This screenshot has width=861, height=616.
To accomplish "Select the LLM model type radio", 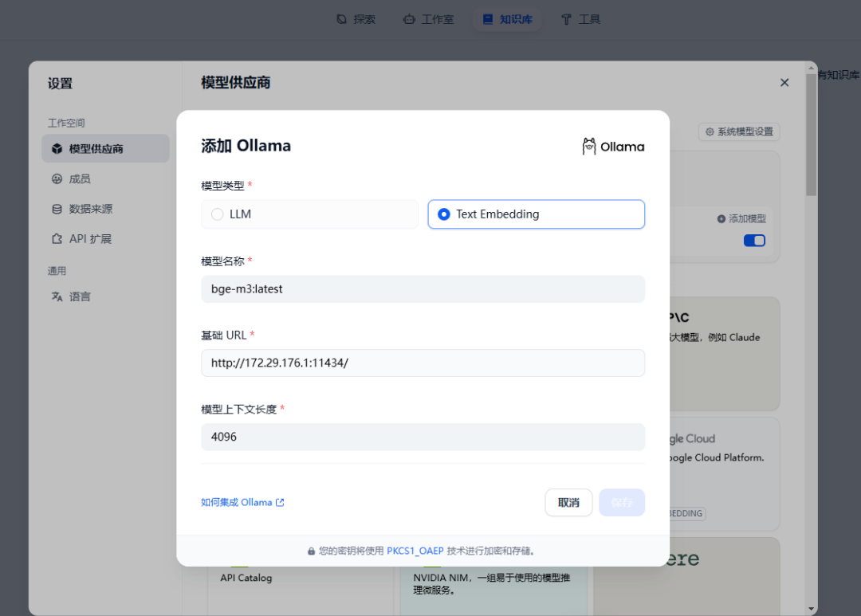I will pos(309,214).
